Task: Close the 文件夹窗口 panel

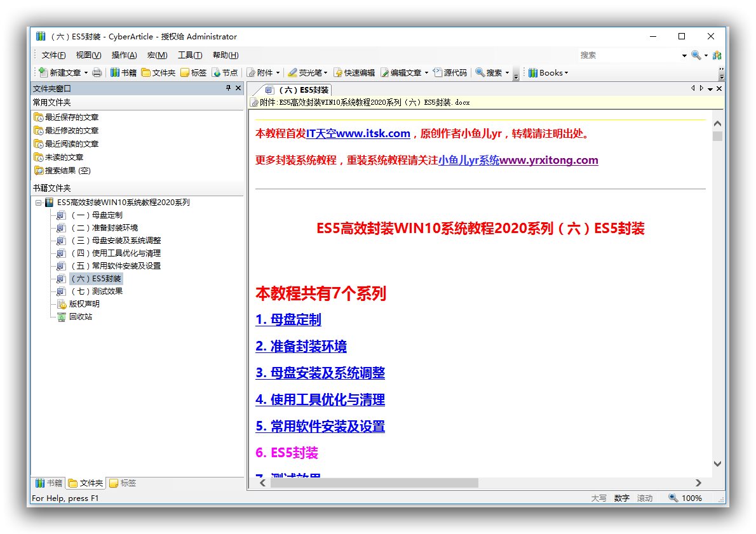Action: [x=238, y=88]
